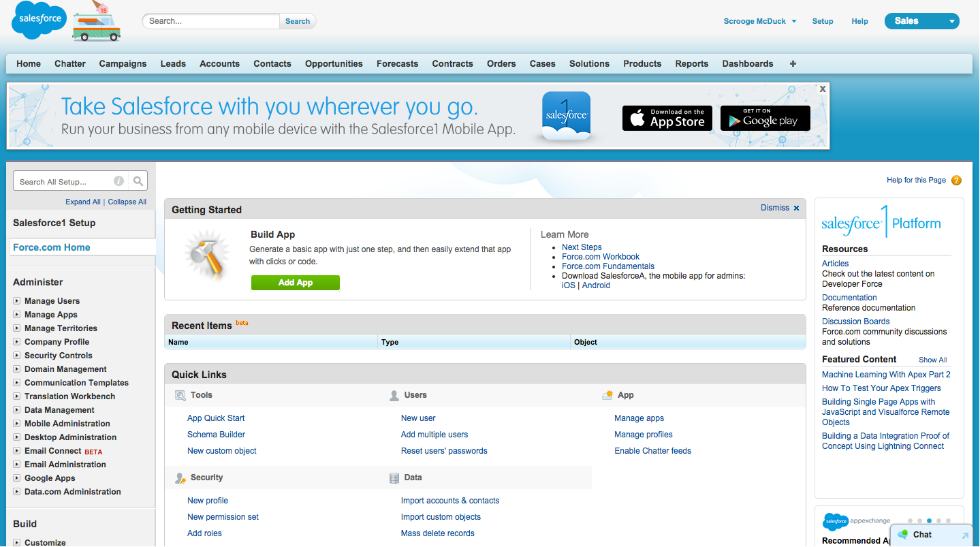This screenshot has height=547, width=980.
Task: Open the Dashboards tab
Action: (748, 63)
